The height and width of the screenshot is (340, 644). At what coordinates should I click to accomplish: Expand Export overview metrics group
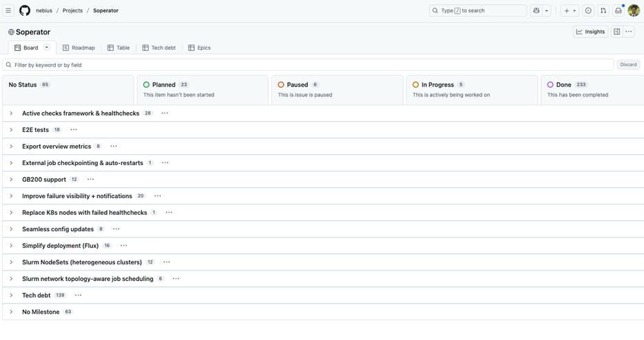[x=11, y=146]
